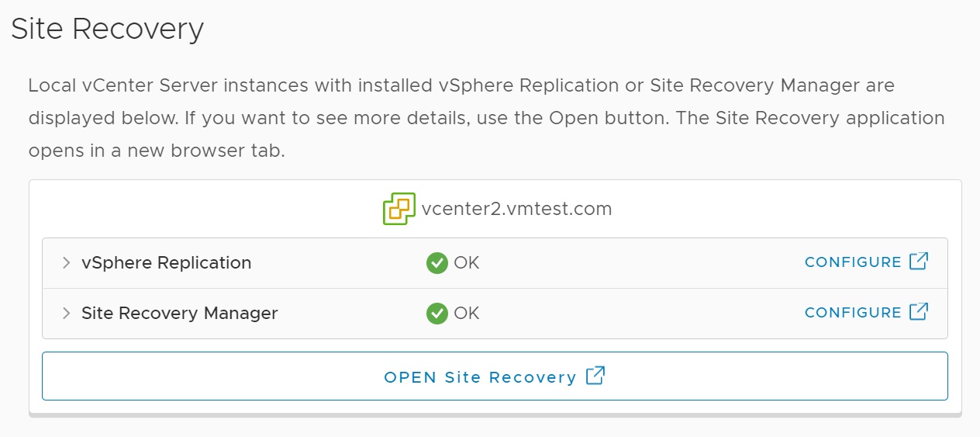
Task: Open CONFIGURE link for Site Recovery Manager
Action: [853, 313]
